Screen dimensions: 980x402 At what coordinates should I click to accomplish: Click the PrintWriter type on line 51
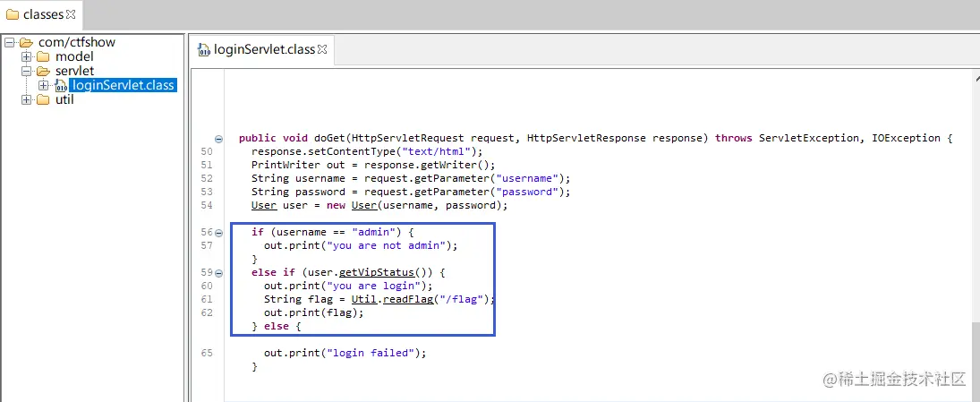pyautogui.click(x=286, y=165)
